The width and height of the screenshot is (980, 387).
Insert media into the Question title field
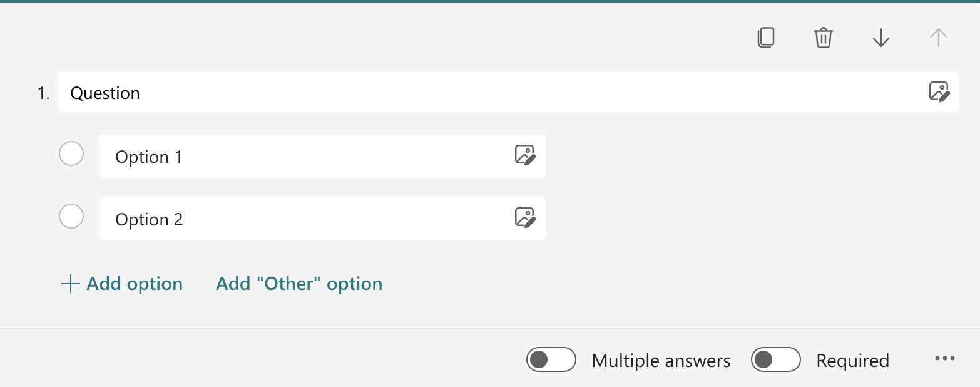(x=939, y=92)
